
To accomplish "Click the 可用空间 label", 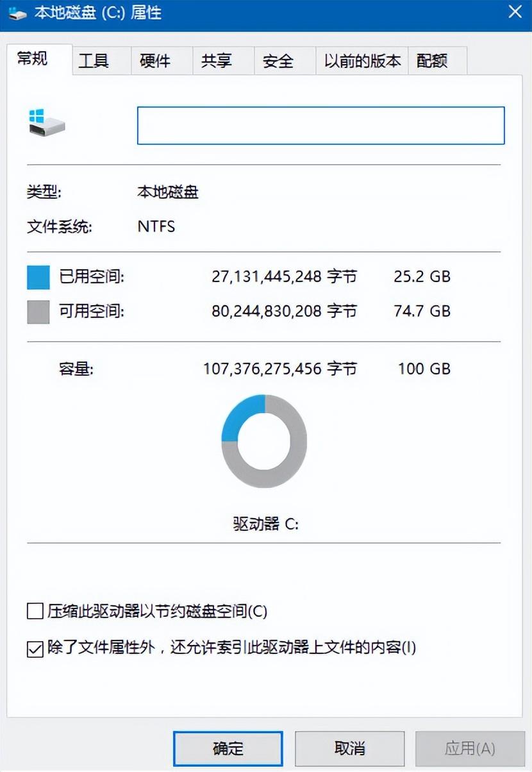I will pos(92,312).
